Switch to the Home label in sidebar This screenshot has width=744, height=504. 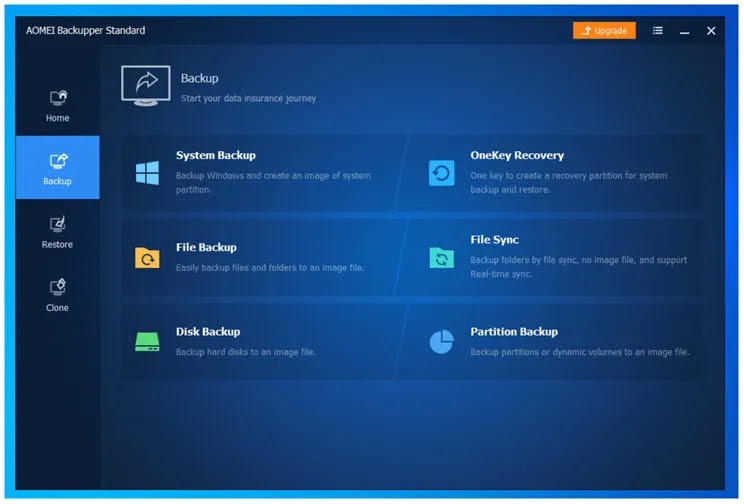[x=57, y=118]
